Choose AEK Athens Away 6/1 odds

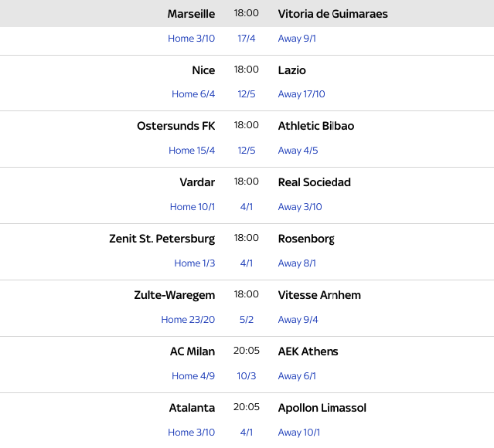pyautogui.click(x=297, y=376)
